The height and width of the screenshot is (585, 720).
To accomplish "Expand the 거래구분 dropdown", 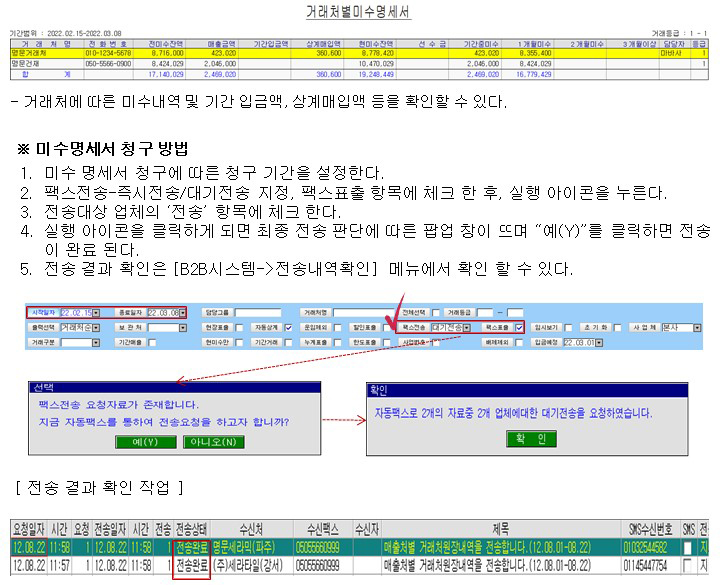I will [x=96, y=343].
